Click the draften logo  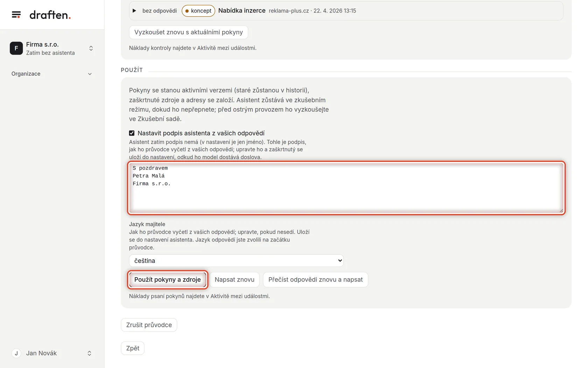point(50,15)
